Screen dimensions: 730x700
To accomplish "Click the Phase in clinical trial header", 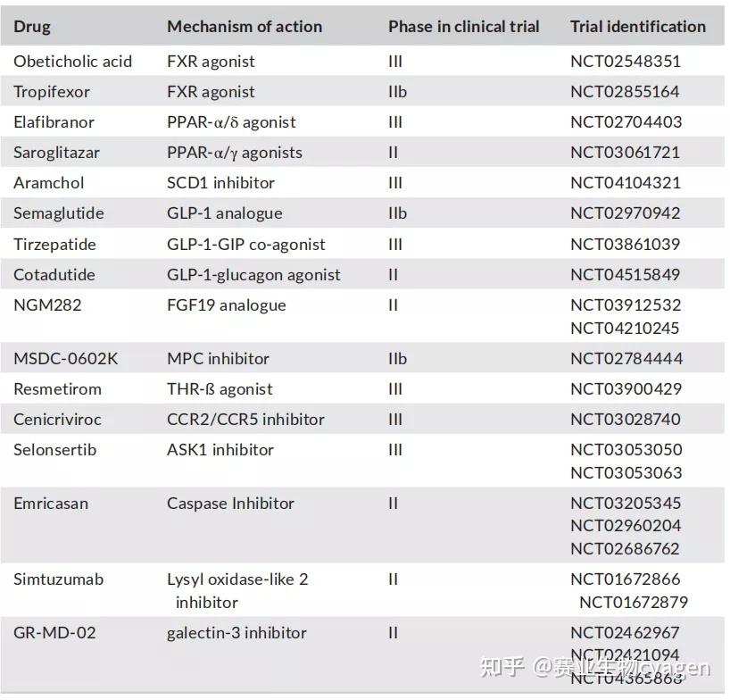I will [x=463, y=27].
